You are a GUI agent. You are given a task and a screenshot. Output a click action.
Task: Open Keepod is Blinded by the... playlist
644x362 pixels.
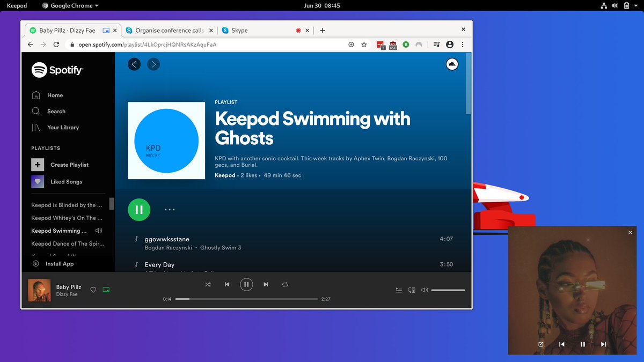(x=67, y=205)
